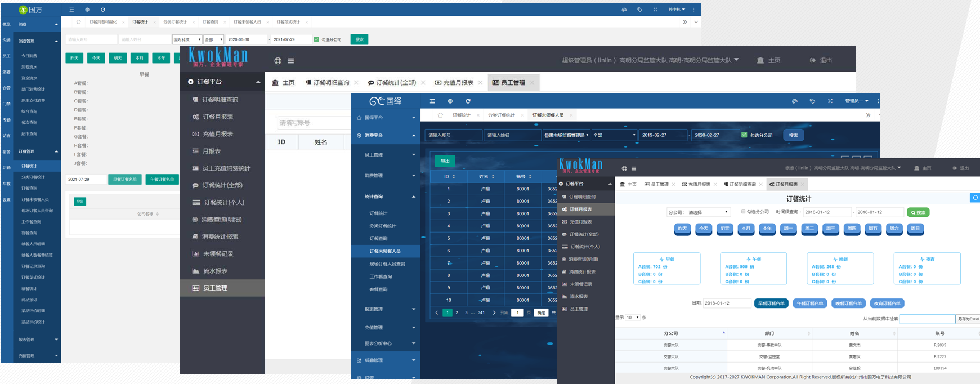
Task: Click the 请填写账号 input field
Action: [x=312, y=123]
